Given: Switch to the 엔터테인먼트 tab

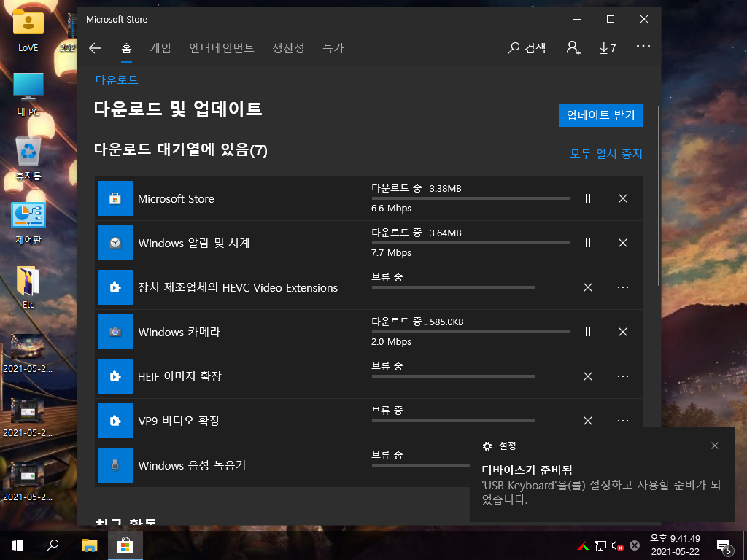Looking at the screenshot, I should click(222, 48).
